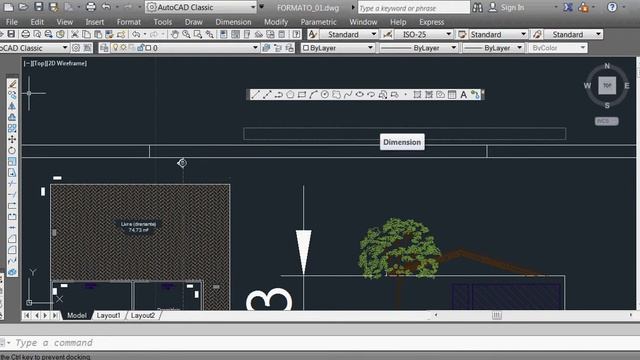Open the Parametric menu
The image size is (640, 360).
tap(318, 22)
